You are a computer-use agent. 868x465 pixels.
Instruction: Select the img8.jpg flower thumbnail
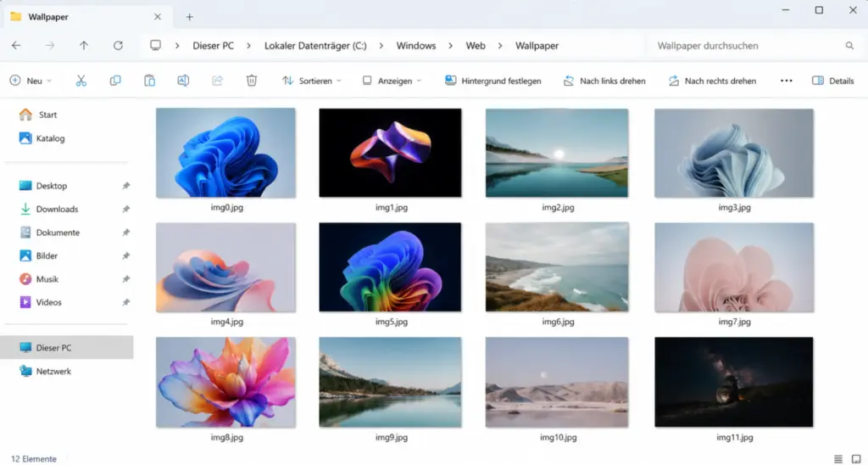pyautogui.click(x=225, y=383)
